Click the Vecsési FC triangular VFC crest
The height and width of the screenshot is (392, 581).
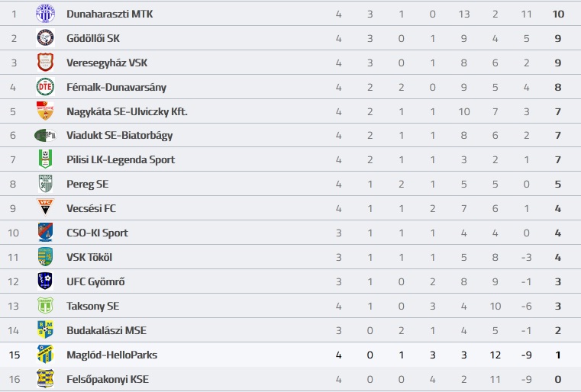coord(45,207)
